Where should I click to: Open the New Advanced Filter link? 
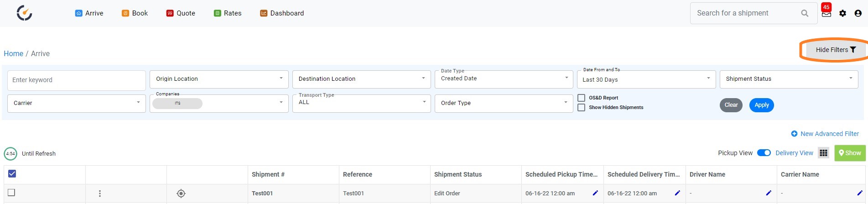[830, 134]
